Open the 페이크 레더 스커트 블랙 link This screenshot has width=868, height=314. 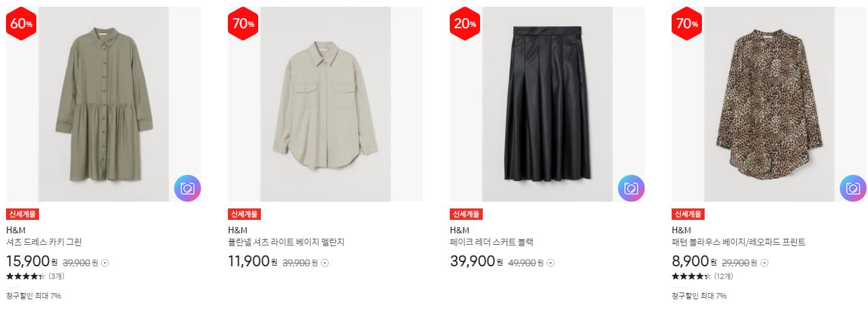coord(491,242)
